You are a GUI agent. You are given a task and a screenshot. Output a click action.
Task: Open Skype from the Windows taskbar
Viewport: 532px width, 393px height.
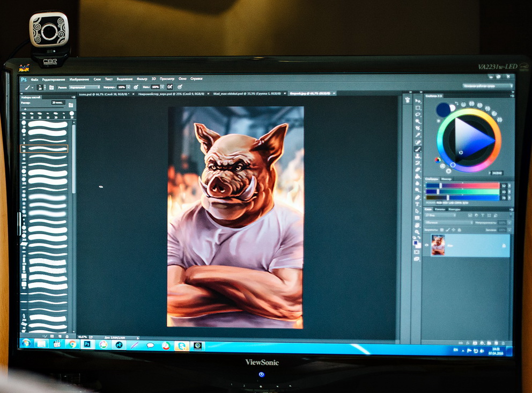click(x=182, y=346)
